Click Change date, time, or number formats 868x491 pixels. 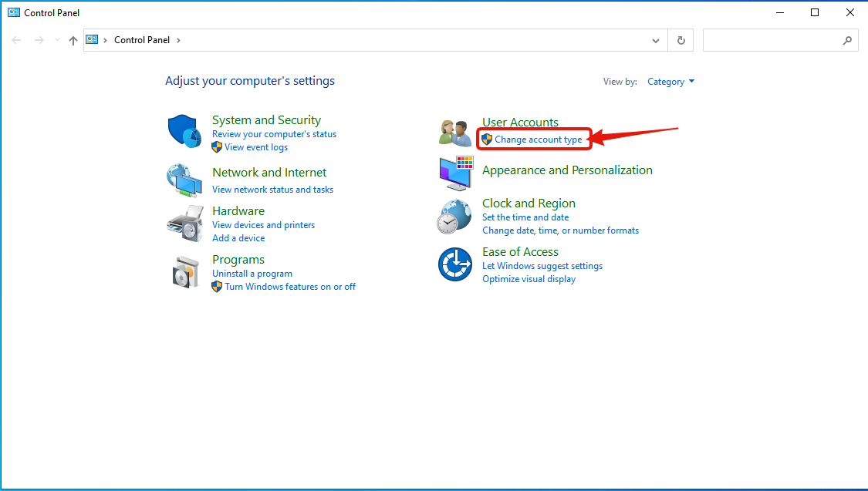coord(560,230)
